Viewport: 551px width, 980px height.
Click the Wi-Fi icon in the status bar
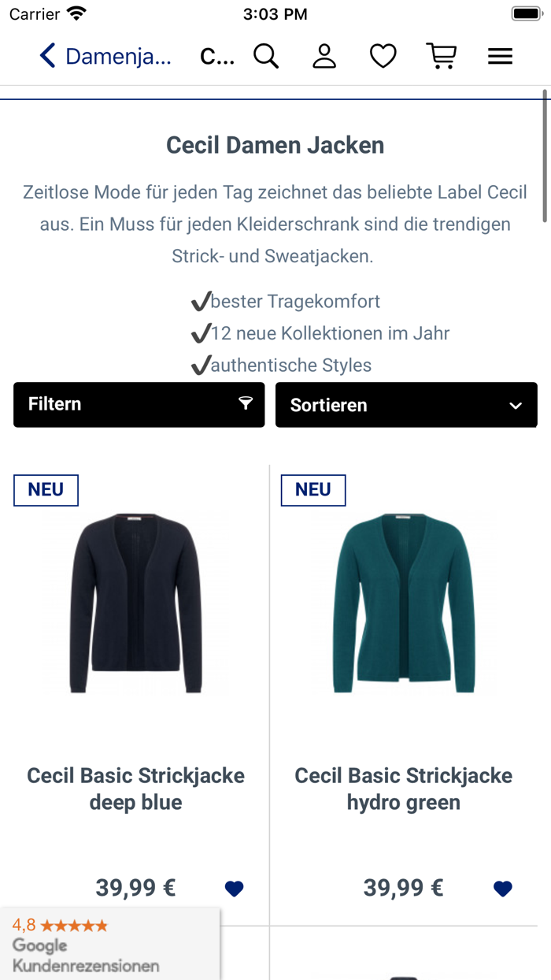[x=75, y=12]
